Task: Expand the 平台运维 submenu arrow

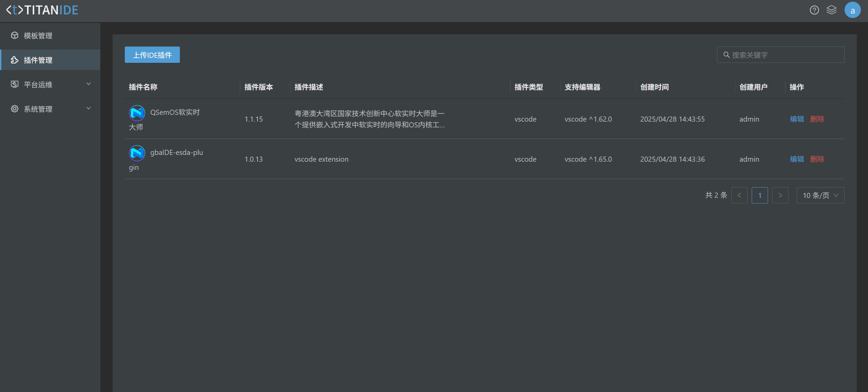Action: 88,84
